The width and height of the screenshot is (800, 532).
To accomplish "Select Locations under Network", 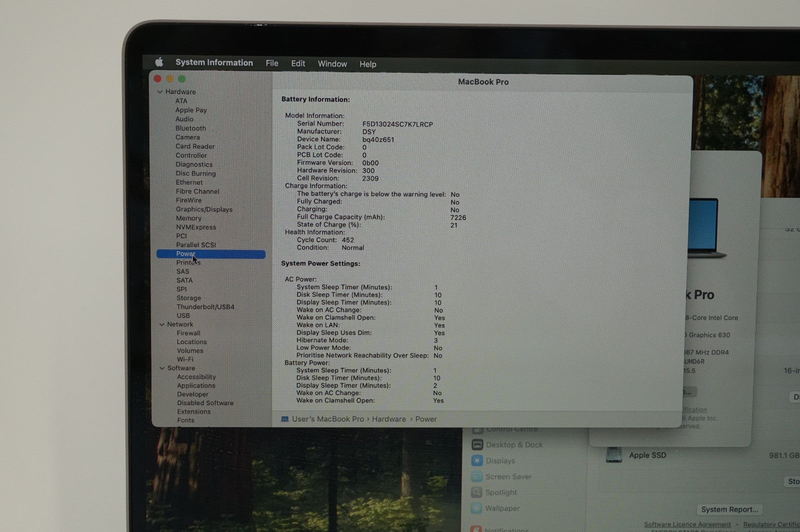I will coord(191,342).
